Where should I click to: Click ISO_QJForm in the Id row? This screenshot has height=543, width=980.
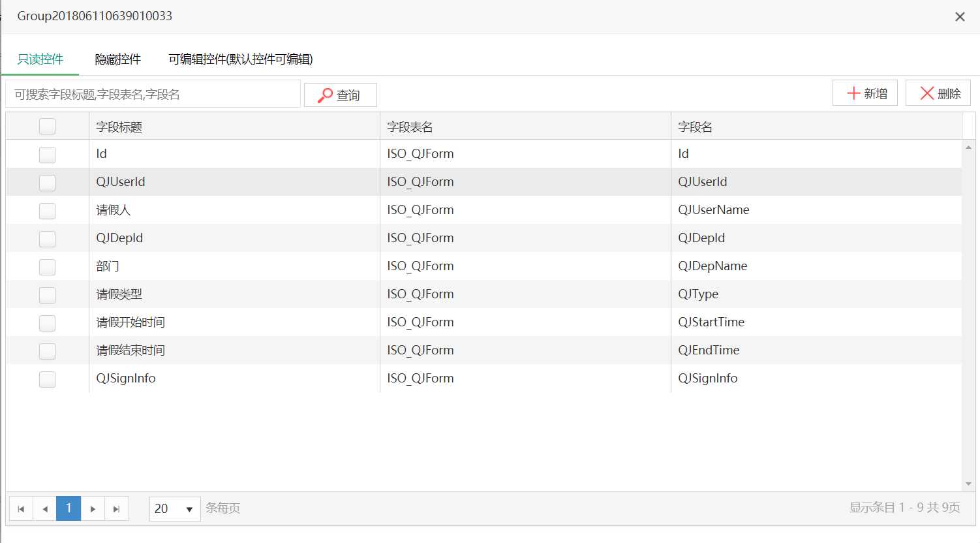point(420,154)
